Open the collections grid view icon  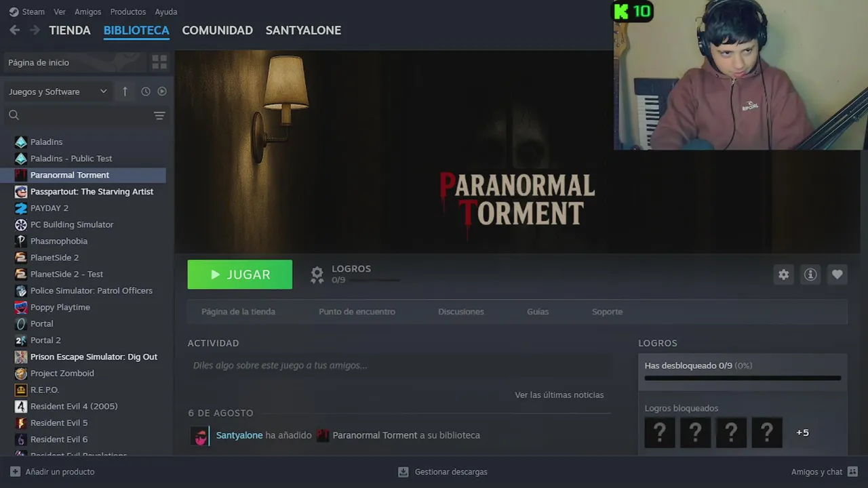[159, 62]
